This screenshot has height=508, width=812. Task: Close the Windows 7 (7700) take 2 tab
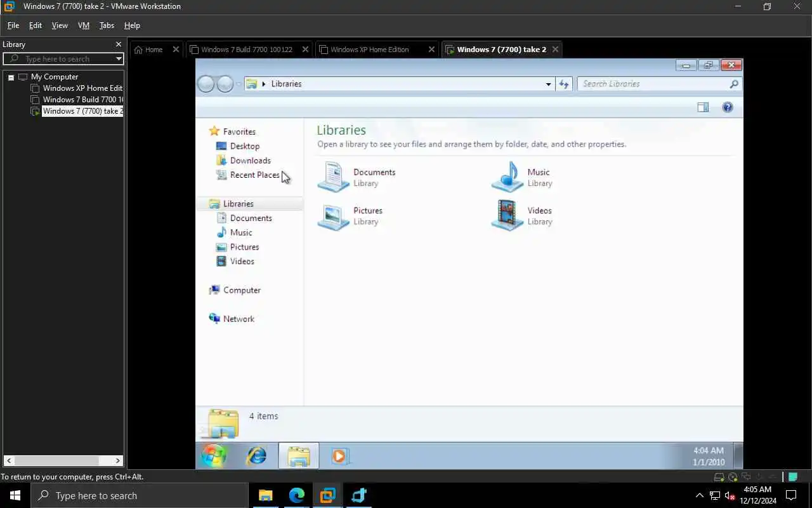(x=556, y=50)
